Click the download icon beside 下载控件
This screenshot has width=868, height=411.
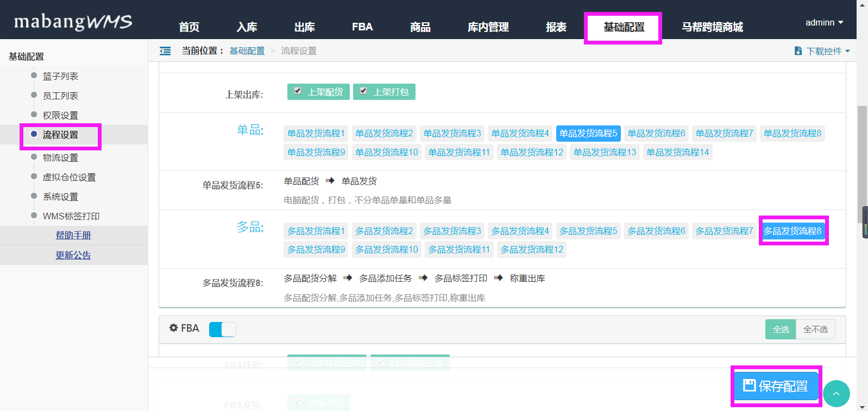pos(798,51)
